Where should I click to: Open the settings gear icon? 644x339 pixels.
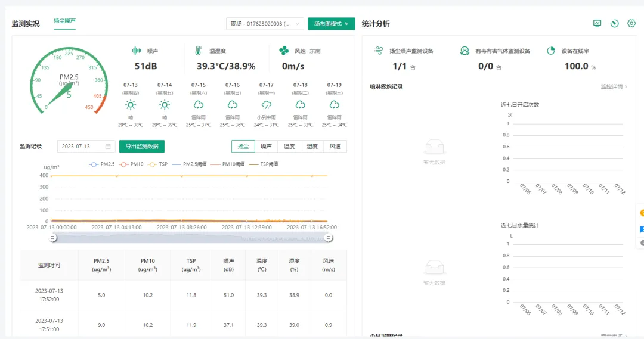pyautogui.click(x=631, y=23)
